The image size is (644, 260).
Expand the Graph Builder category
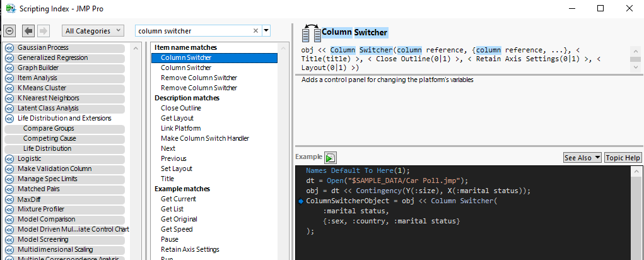pos(9,68)
